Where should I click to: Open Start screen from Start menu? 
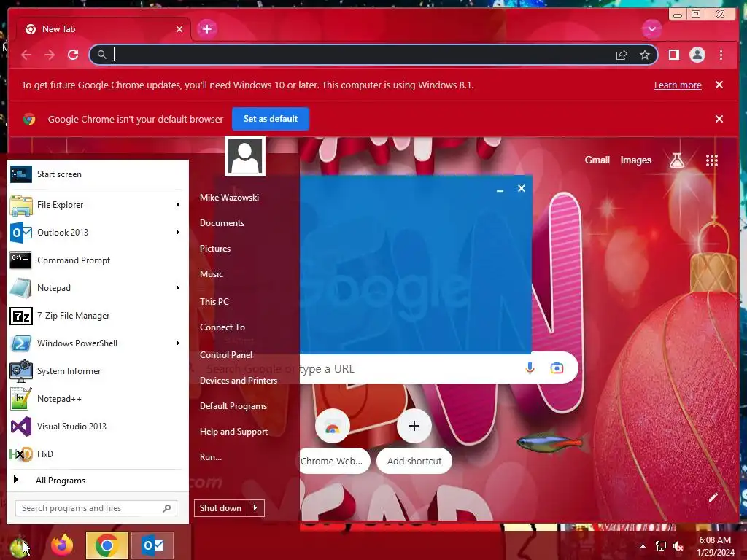97,174
